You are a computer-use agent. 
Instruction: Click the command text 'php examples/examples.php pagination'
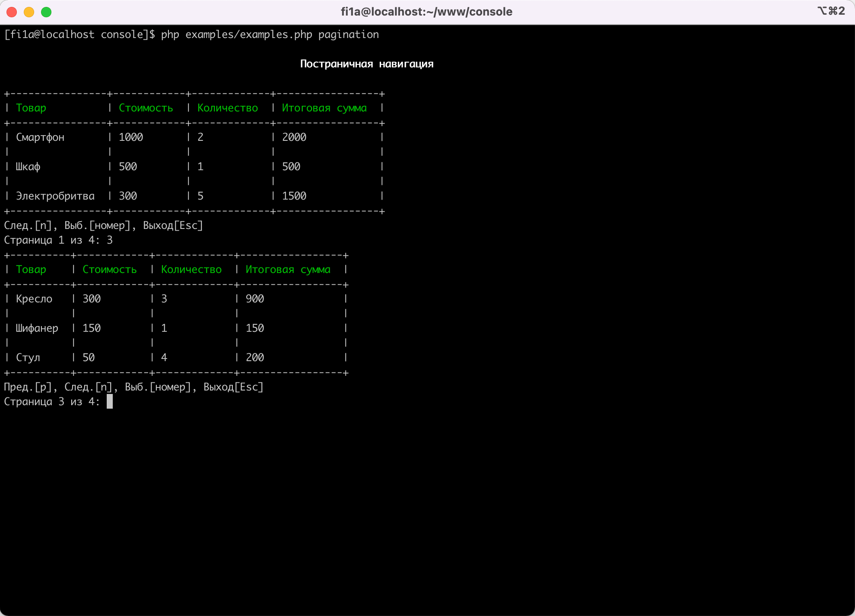click(x=270, y=35)
